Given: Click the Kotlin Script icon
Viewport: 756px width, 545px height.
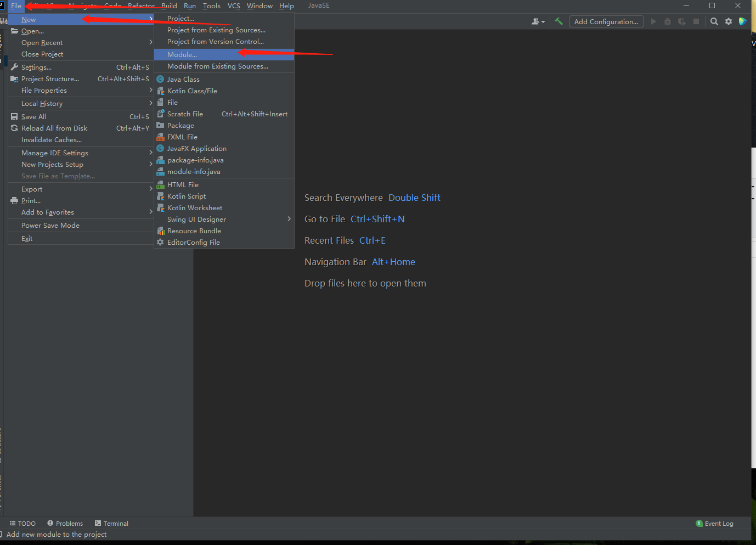Looking at the screenshot, I should 160,196.
